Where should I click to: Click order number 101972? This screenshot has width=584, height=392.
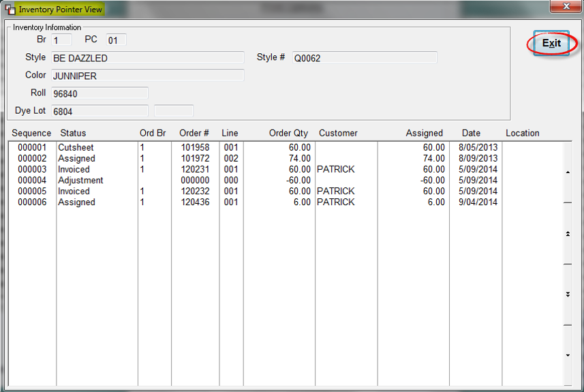click(x=195, y=158)
